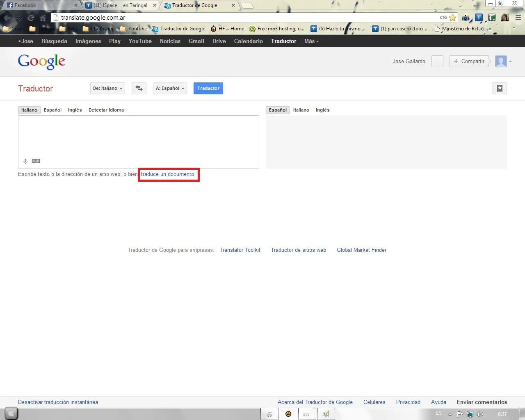Image resolution: width=525 pixels, height=420 pixels.
Task: Click the Start button on the taskbar
Action: pyautogui.click(x=11, y=414)
